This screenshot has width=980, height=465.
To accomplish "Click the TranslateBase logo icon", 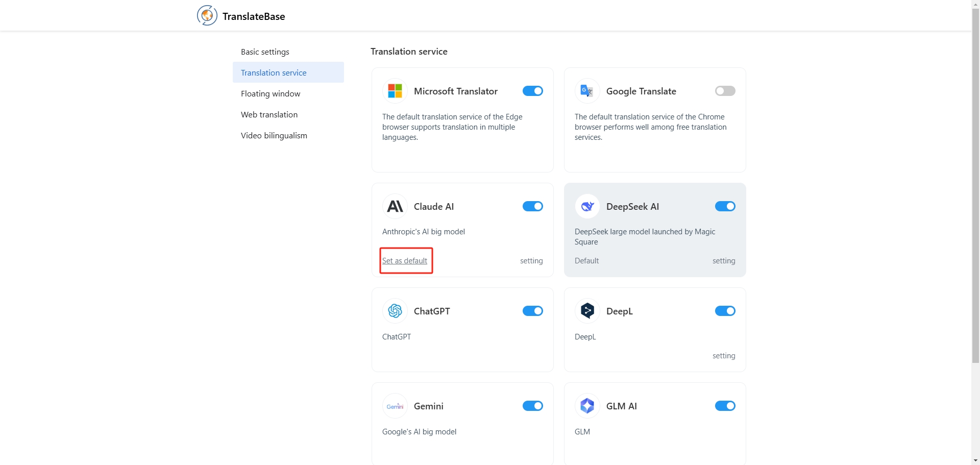I will pos(207,16).
